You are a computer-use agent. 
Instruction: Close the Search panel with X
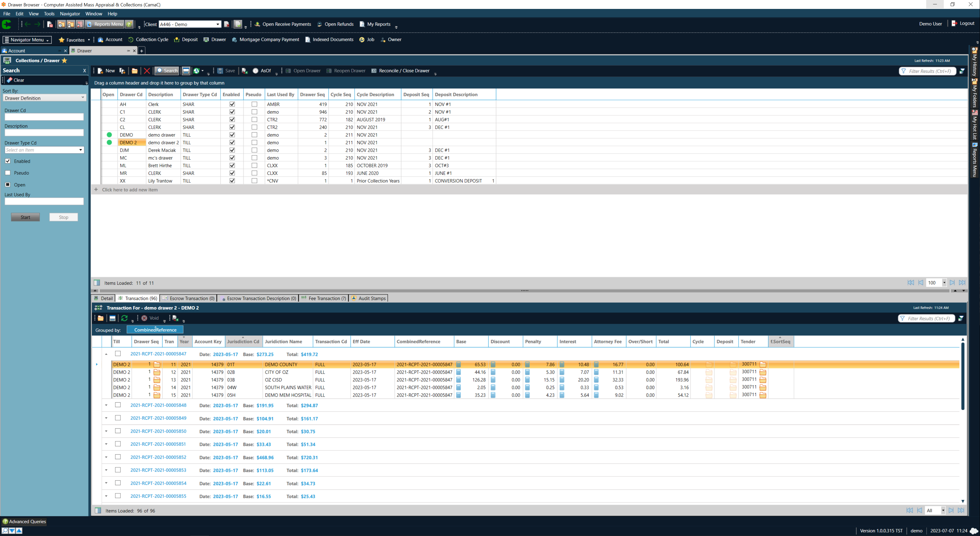click(84, 70)
